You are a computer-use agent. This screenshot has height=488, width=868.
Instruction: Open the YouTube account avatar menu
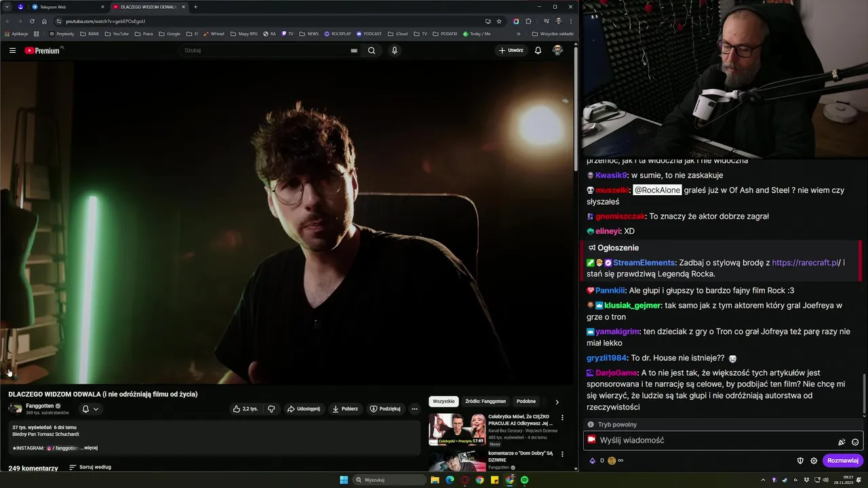click(557, 50)
